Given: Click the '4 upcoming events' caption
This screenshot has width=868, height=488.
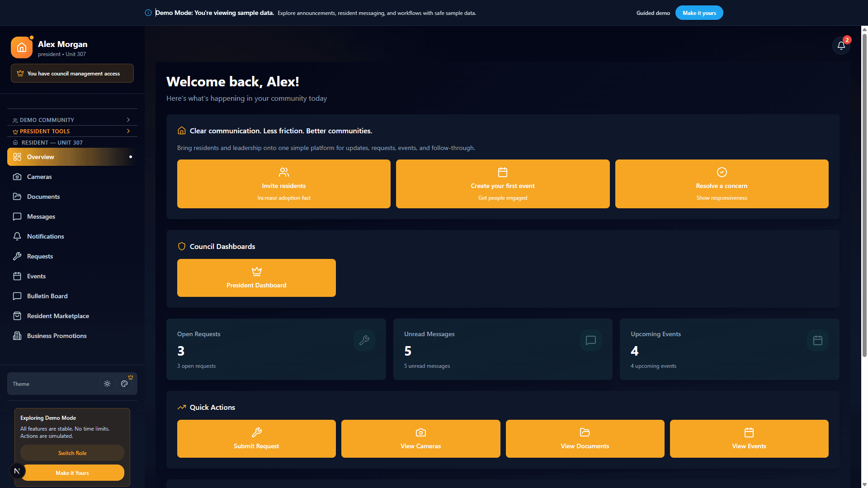Looking at the screenshot, I should coord(653,366).
